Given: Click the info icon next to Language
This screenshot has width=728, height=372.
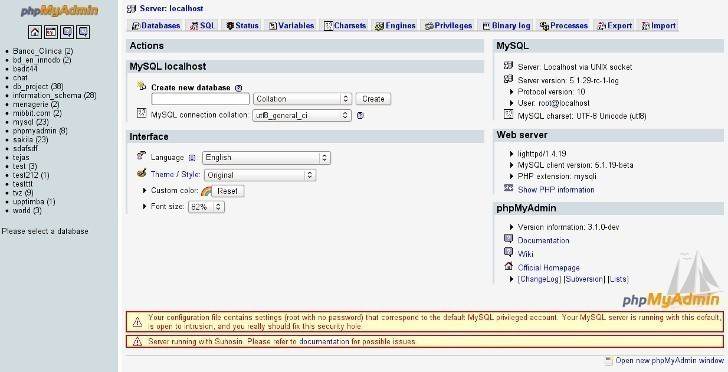Looking at the screenshot, I should 192,158.
